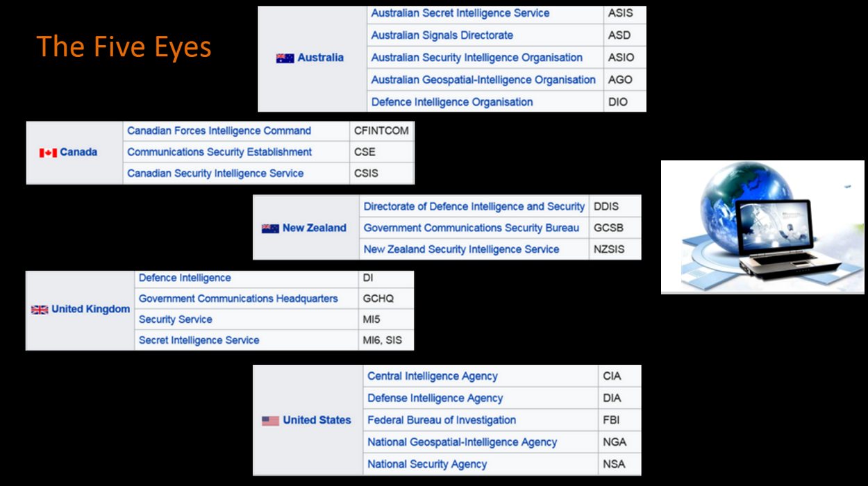This screenshot has width=868, height=486.
Task: Open Communications Security Establishment link
Action: point(219,152)
